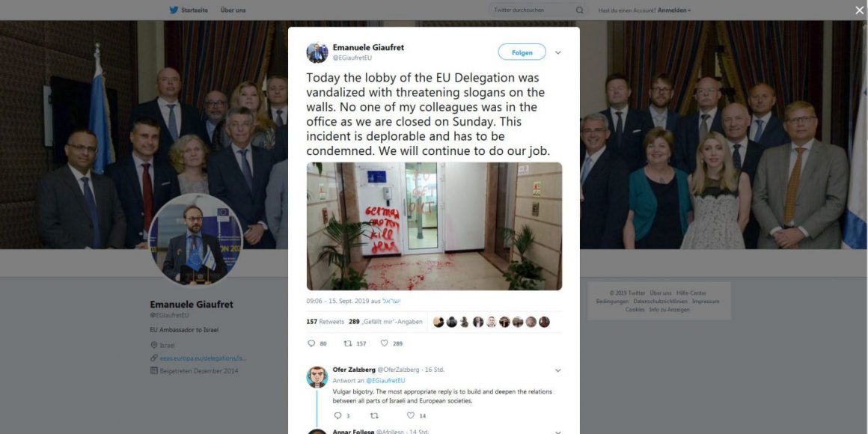
Task: Open the Anmelden dropdown
Action: pos(674,10)
